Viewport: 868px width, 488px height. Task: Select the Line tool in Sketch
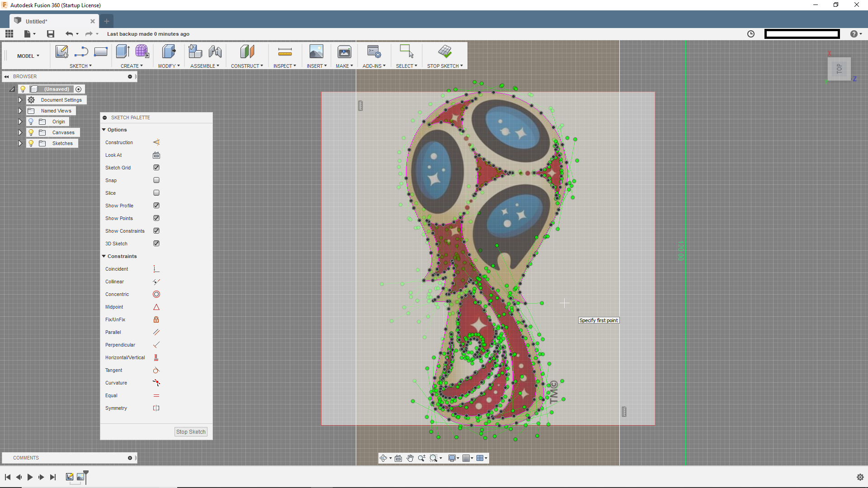pos(81,52)
